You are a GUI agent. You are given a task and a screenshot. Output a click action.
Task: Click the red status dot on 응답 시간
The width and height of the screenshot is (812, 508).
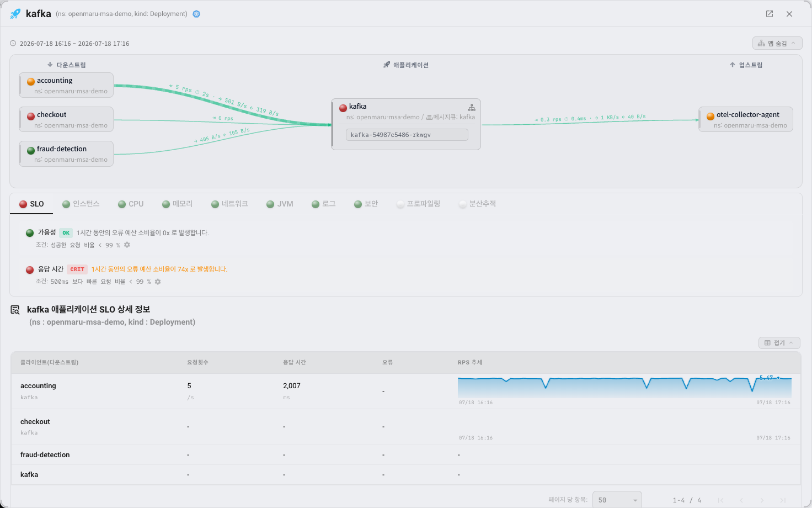[x=30, y=270]
